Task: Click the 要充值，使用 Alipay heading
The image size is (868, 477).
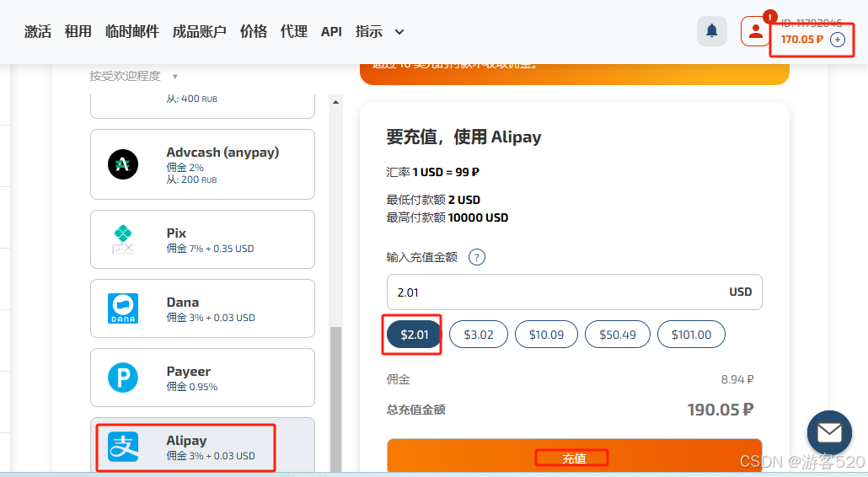Action: 463,137
